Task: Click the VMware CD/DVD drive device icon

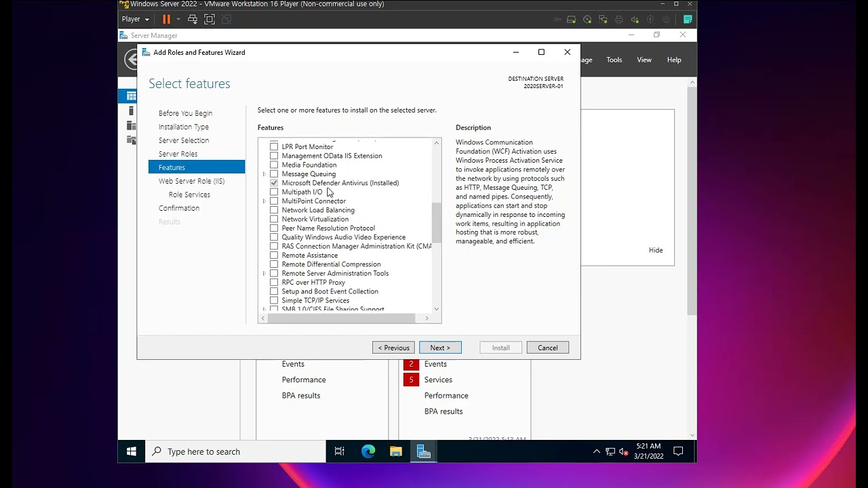Action: [x=587, y=20]
